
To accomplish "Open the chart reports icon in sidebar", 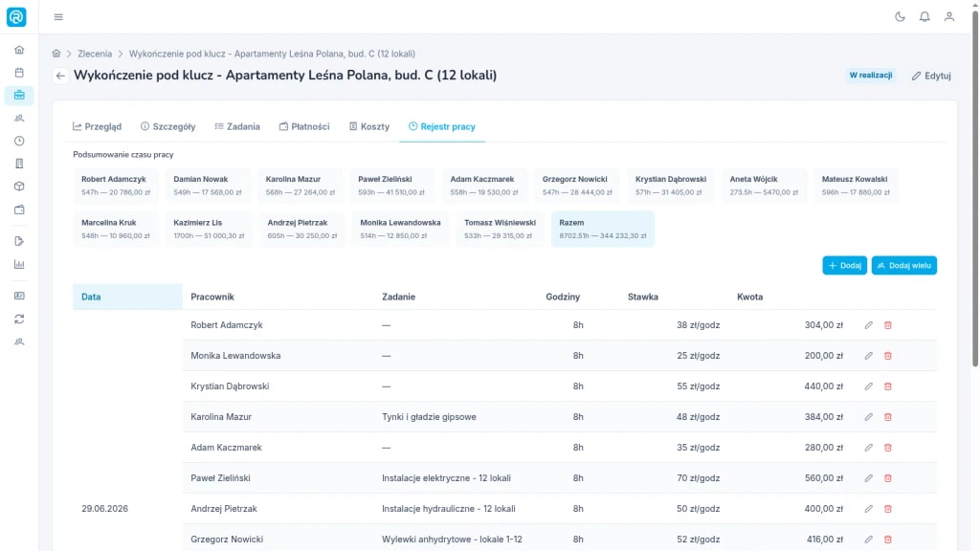I will tap(19, 264).
